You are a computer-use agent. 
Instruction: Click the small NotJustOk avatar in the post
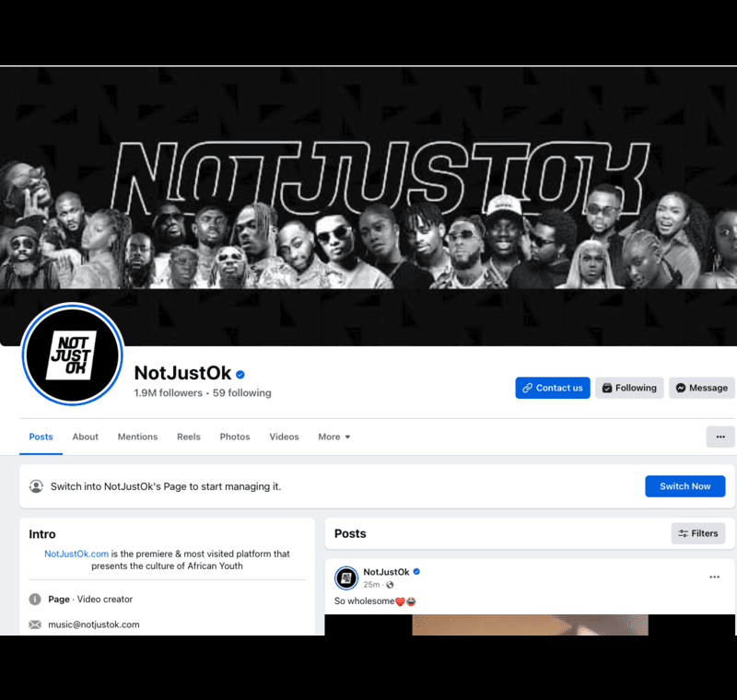pos(346,577)
